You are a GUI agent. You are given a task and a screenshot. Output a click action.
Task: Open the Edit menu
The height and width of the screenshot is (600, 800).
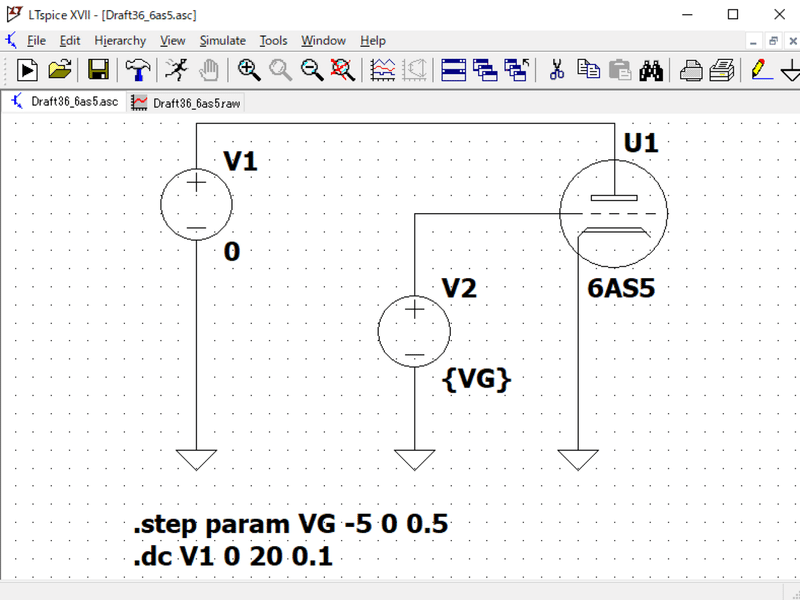coord(69,40)
